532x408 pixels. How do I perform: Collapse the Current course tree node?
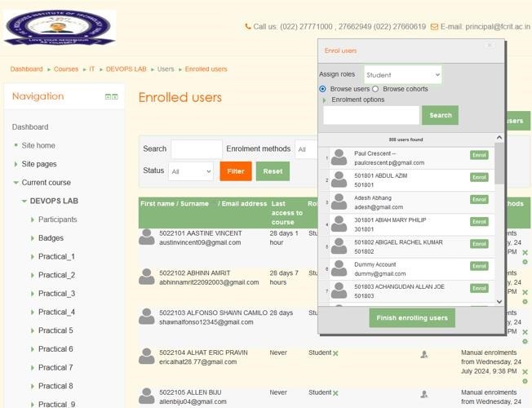(x=16, y=183)
